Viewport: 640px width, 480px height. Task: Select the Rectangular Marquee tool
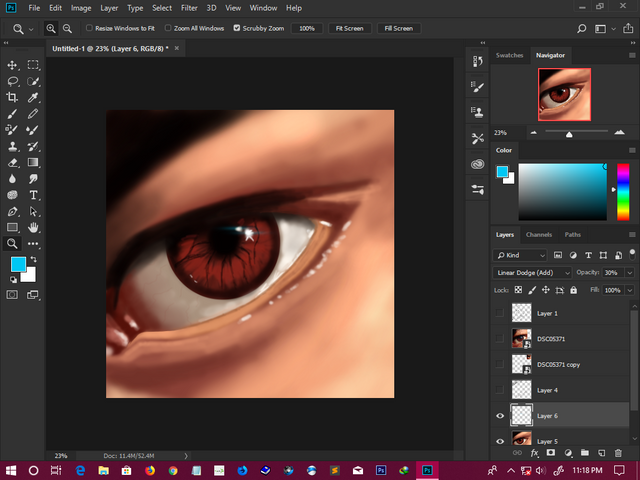(x=33, y=65)
